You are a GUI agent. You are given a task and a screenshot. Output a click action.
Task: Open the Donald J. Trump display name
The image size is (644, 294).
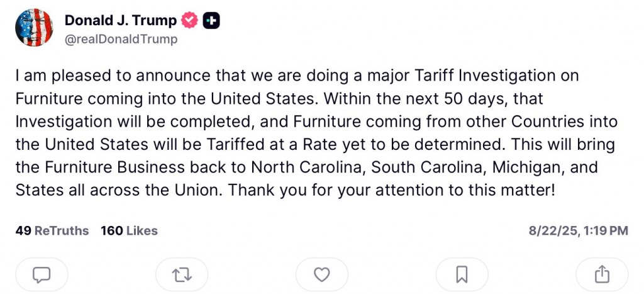pos(121,20)
